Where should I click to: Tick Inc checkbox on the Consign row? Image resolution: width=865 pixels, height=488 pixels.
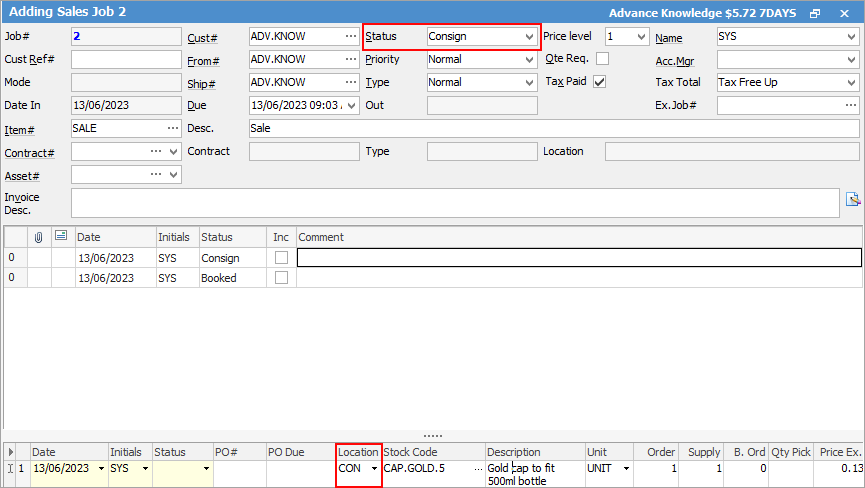(x=282, y=258)
